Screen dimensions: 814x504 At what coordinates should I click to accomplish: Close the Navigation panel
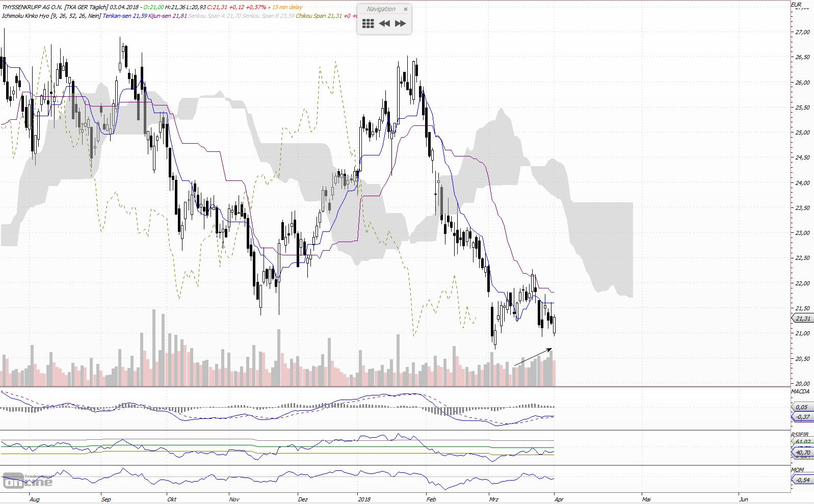point(406,9)
